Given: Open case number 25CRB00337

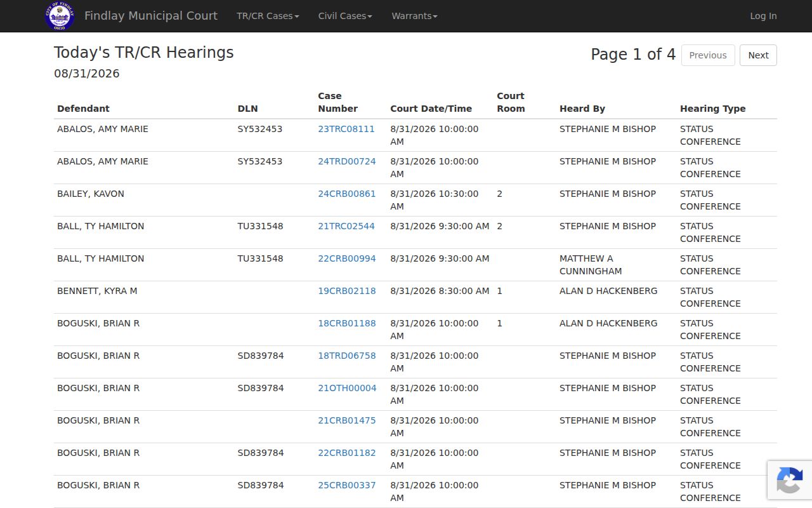Looking at the screenshot, I should tap(347, 485).
